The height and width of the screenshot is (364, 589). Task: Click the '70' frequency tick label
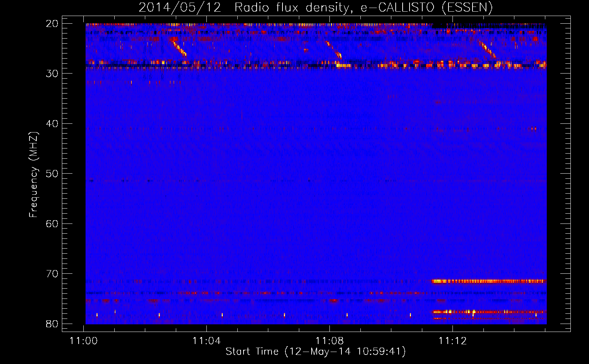click(x=52, y=274)
